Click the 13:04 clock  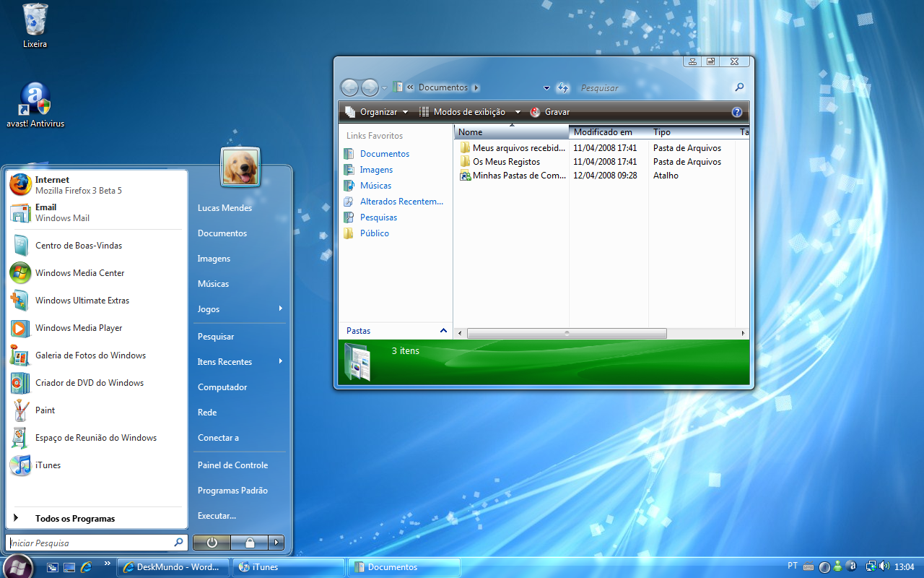pyautogui.click(x=905, y=567)
